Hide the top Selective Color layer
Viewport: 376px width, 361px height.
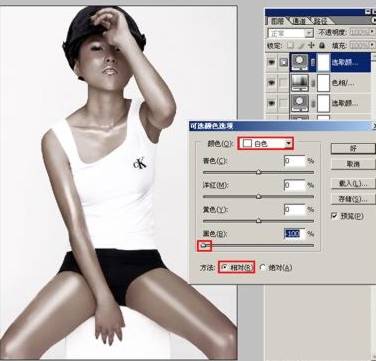pos(272,62)
